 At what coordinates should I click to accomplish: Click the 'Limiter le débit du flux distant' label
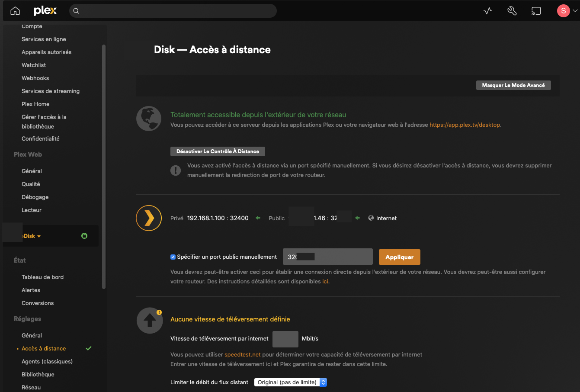pos(209,382)
